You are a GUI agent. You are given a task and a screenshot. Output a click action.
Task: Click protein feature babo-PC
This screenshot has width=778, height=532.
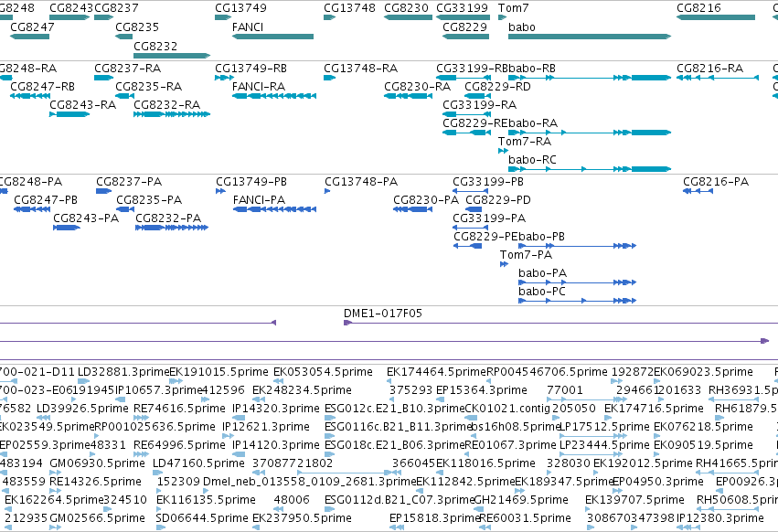click(577, 301)
